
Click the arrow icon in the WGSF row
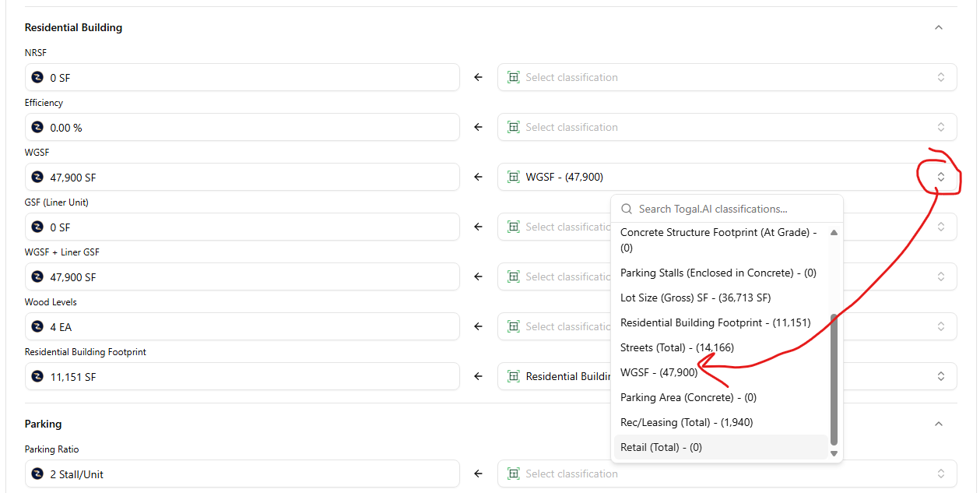point(478,178)
